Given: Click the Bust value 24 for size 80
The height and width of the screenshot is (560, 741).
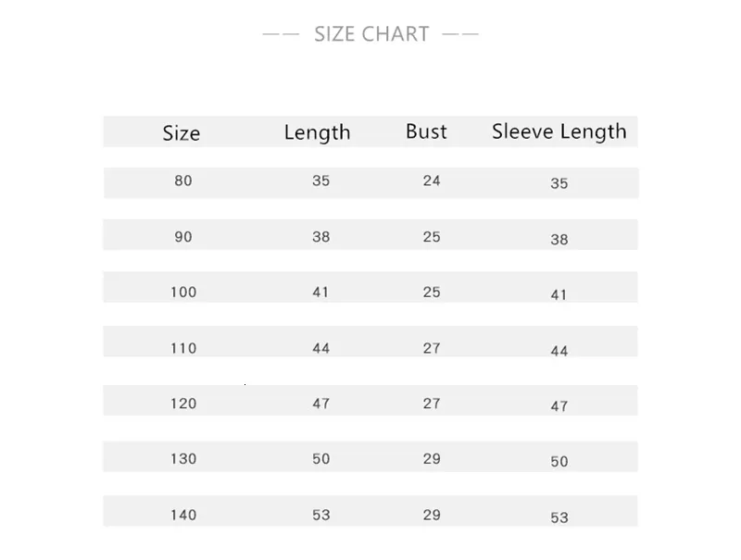Looking at the screenshot, I should point(432,180).
